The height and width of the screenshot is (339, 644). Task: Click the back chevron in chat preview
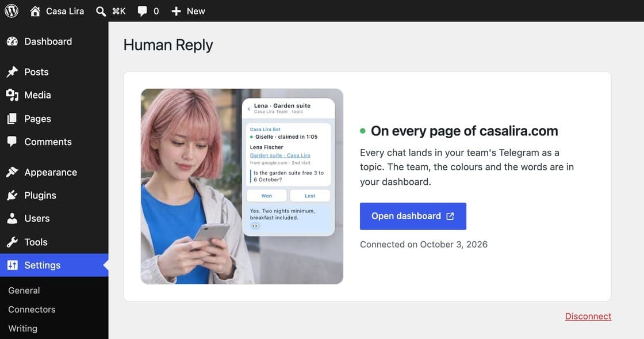point(249,109)
